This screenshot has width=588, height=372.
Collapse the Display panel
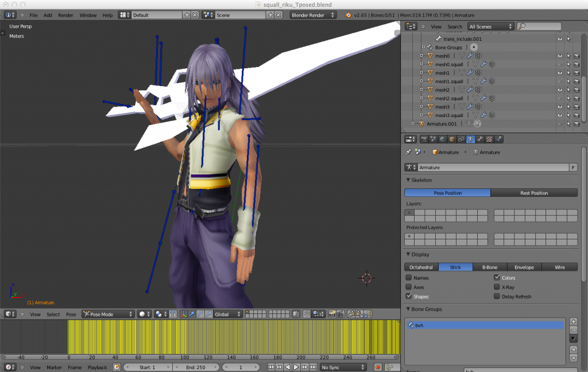click(408, 254)
